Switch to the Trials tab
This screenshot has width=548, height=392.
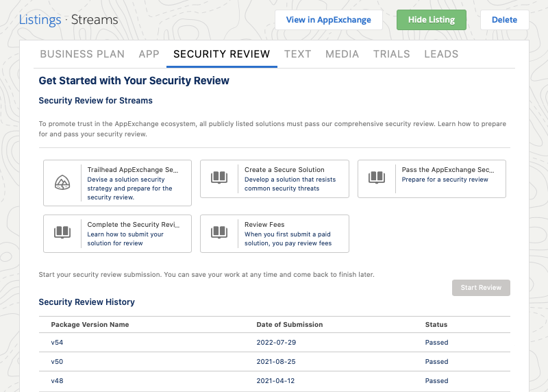coord(391,54)
